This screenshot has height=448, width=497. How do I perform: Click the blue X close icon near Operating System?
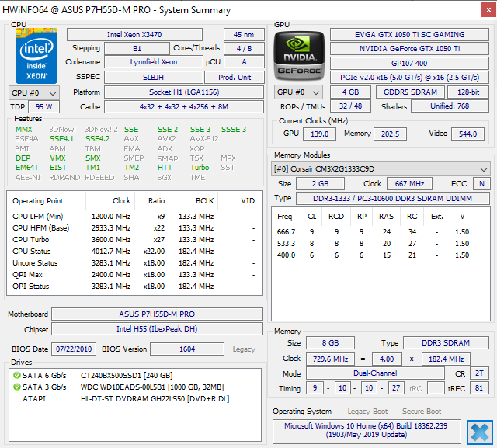coord(480,432)
